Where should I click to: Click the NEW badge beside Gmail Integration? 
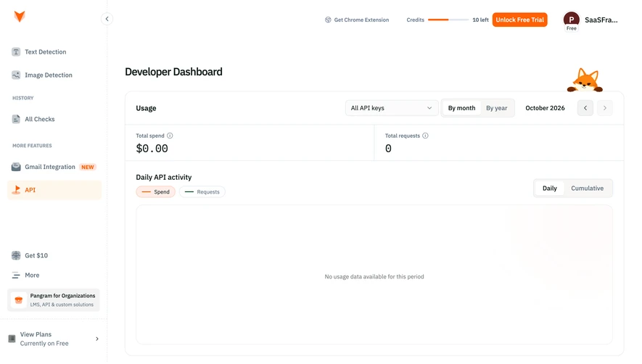coord(88,167)
